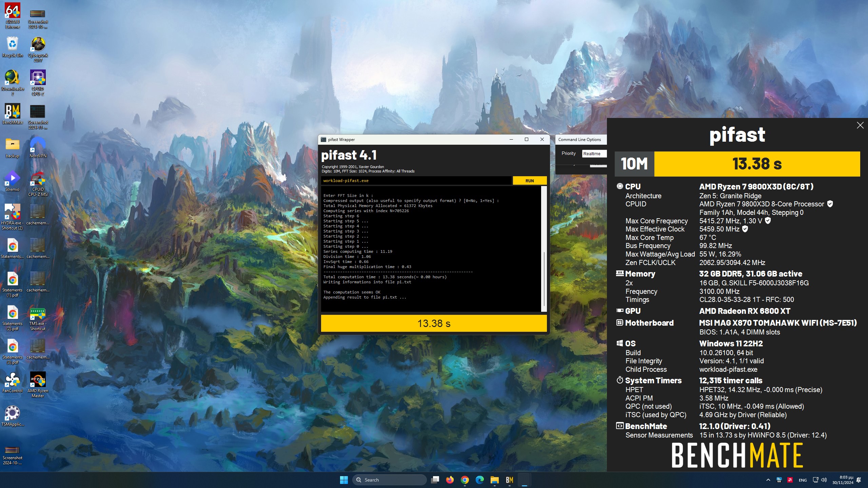Select the AIDA64 Extreme desktop icon
This screenshot has height=488, width=868.
pos(13,16)
